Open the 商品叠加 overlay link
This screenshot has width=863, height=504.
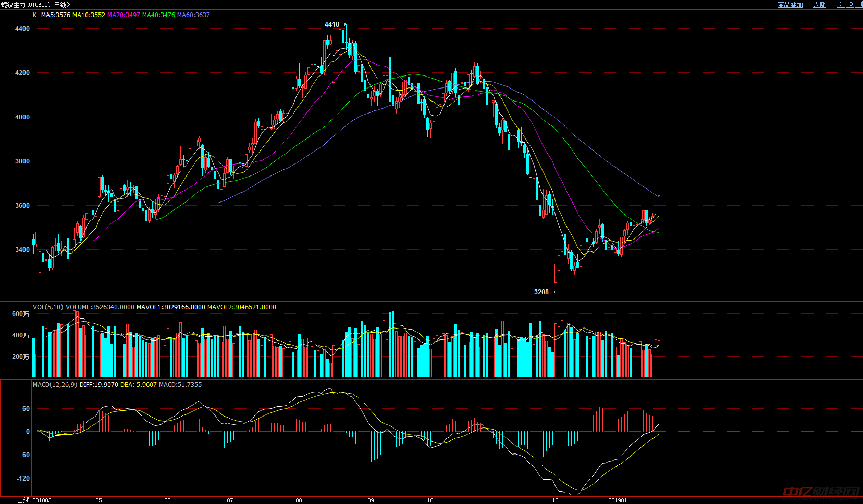pyautogui.click(x=790, y=5)
